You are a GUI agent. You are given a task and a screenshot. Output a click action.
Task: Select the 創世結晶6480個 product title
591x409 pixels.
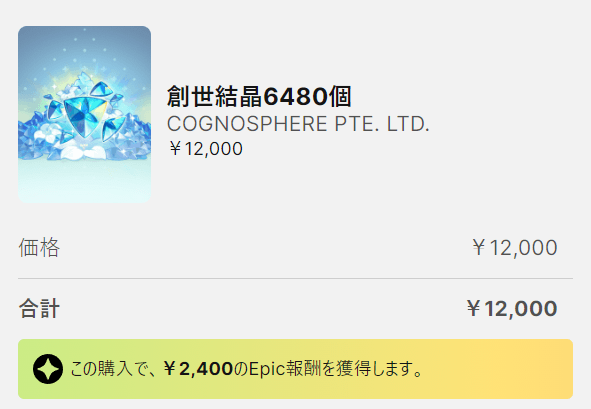[259, 97]
